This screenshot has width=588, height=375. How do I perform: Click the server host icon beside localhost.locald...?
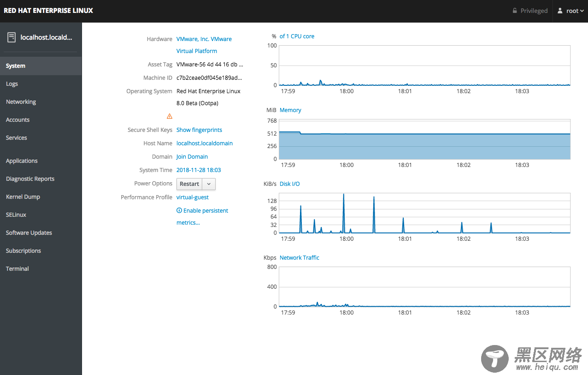coord(12,37)
